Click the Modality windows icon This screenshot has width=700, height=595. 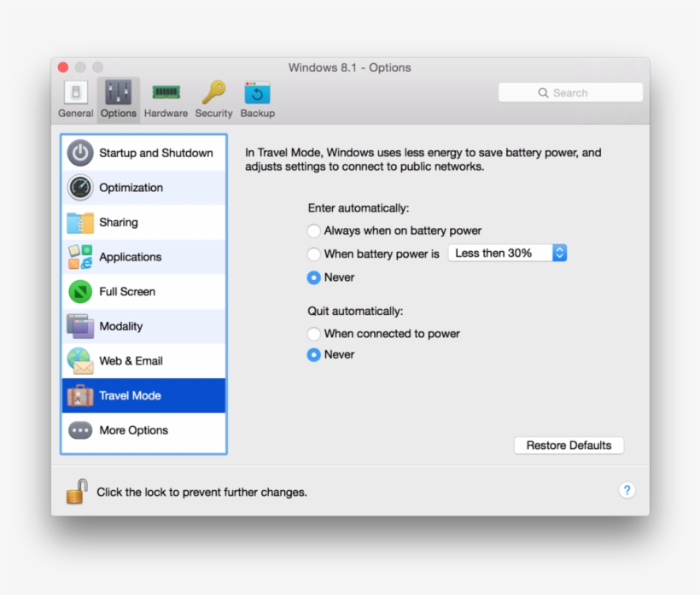pyautogui.click(x=80, y=326)
